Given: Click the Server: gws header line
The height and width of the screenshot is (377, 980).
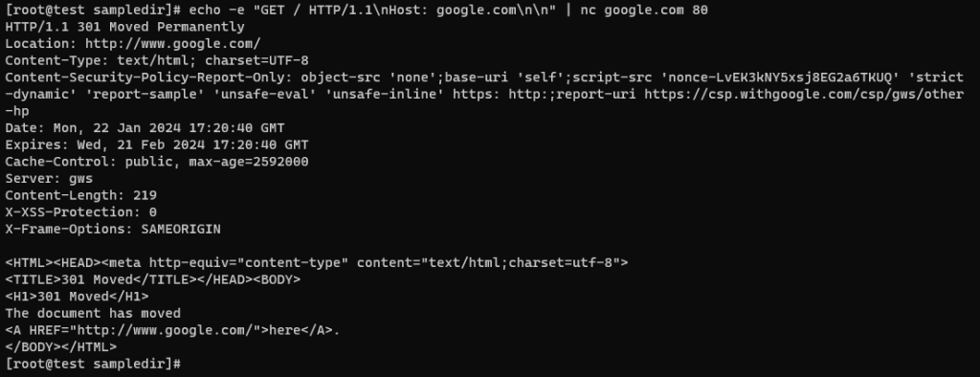Looking at the screenshot, I should pyautogui.click(x=49, y=179).
